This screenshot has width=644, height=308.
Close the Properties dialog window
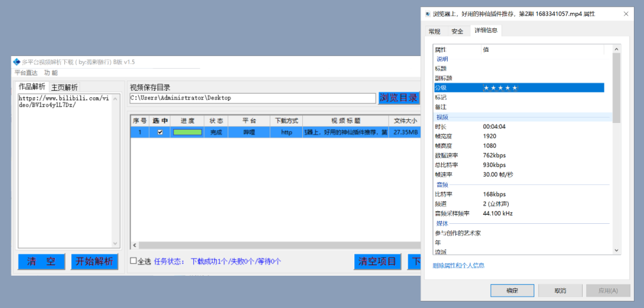click(626, 14)
